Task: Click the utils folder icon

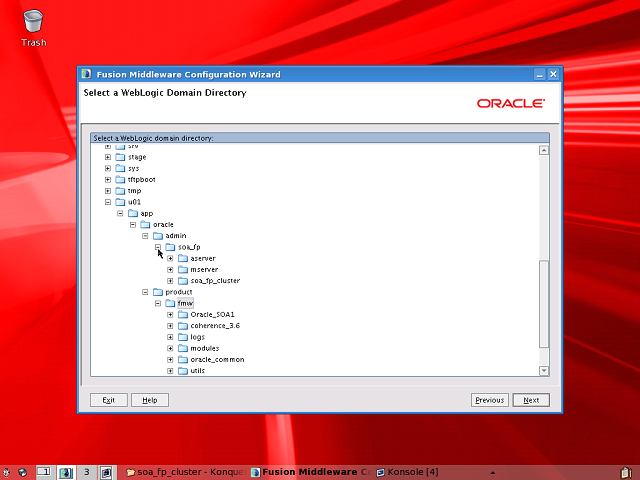Action: point(183,371)
